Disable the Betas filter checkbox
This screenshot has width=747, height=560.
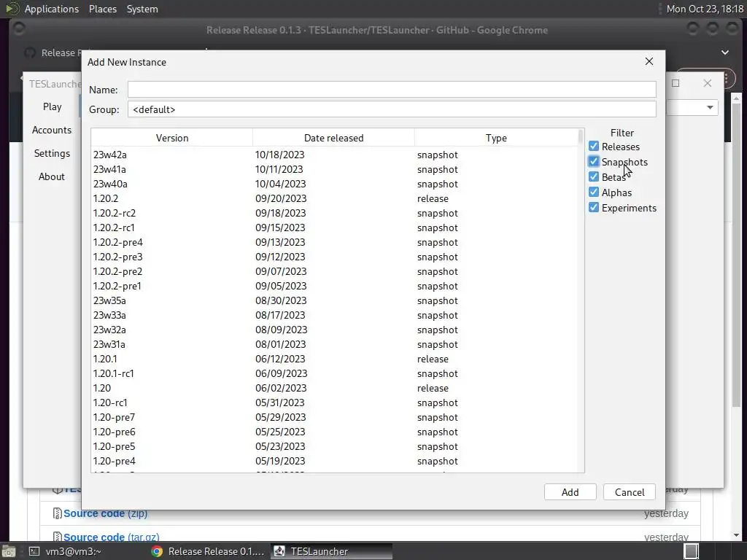pyautogui.click(x=594, y=176)
